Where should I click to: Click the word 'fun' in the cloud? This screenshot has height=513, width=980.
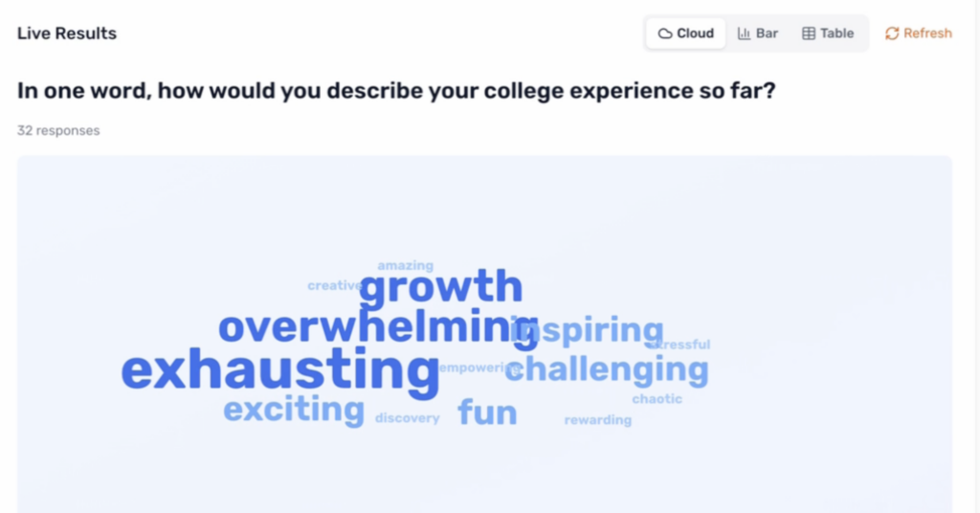[x=487, y=413]
